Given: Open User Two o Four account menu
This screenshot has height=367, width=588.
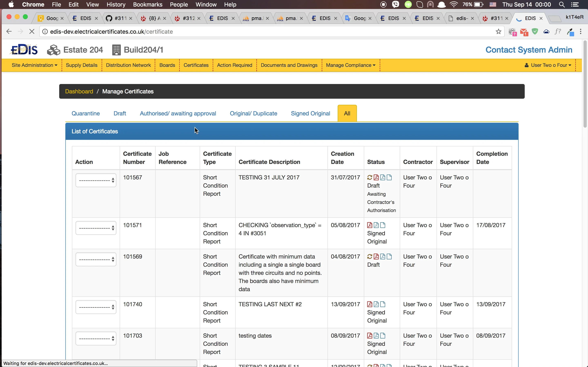Looking at the screenshot, I should click(x=548, y=65).
